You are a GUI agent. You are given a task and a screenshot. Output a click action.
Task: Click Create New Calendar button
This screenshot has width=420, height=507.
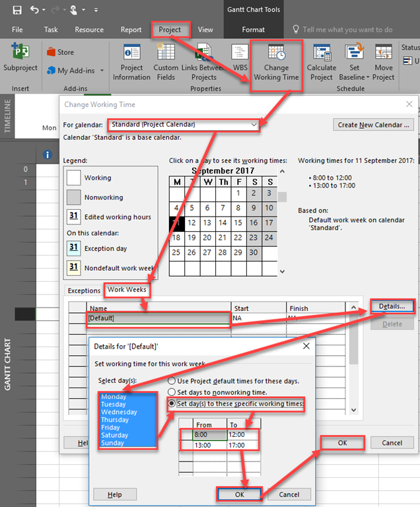pyautogui.click(x=374, y=125)
